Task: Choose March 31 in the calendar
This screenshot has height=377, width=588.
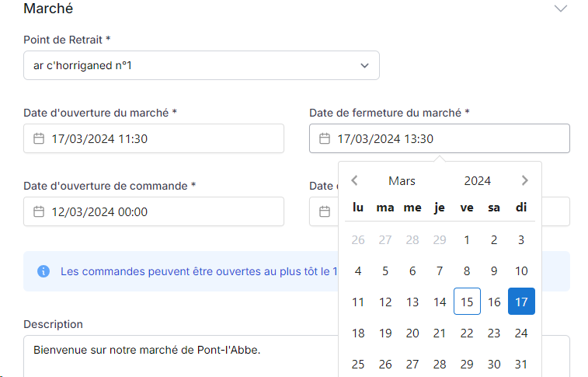Action: click(x=521, y=364)
